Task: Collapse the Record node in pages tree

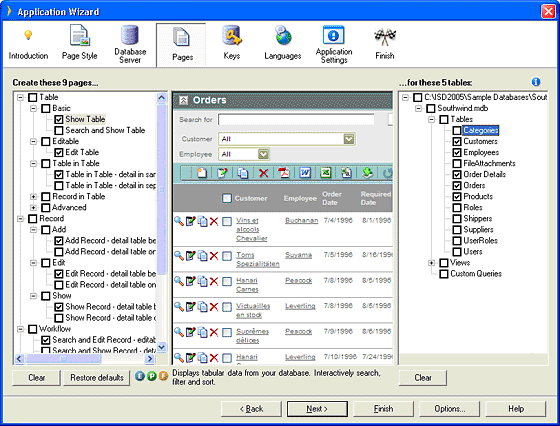Action: 20,219
